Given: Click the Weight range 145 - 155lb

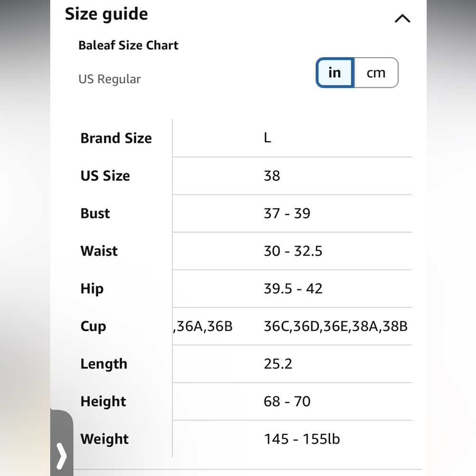Looking at the screenshot, I should [x=302, y=439].
